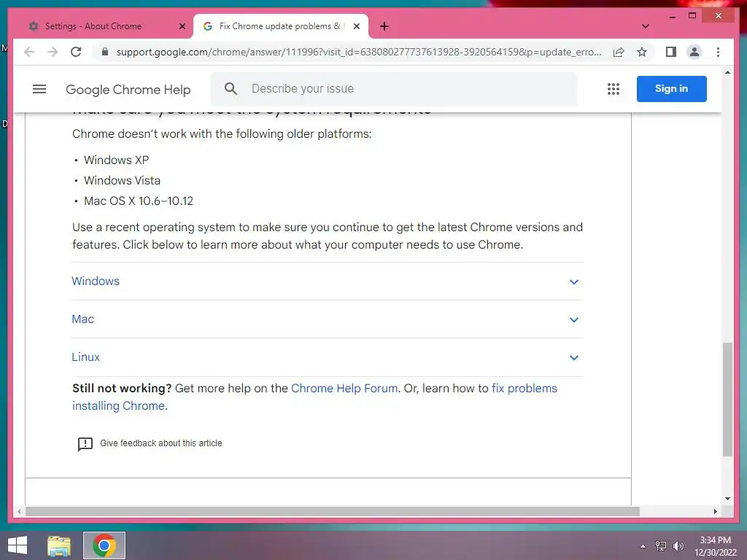Click the browser back arrow
Image resolution: width=747 pixels, height=560 pixels.
[x=29, y=52]
